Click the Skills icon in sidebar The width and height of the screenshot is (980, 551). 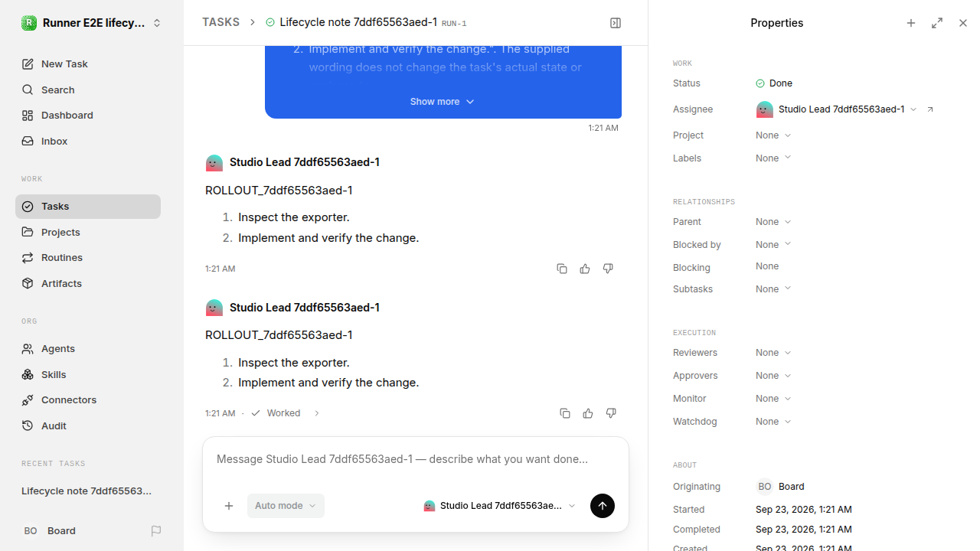[x=28, y=374]
